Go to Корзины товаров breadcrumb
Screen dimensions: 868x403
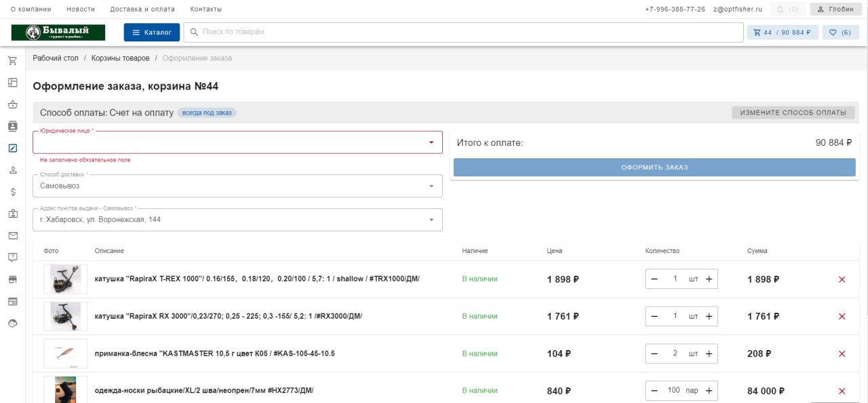[120, 58]
